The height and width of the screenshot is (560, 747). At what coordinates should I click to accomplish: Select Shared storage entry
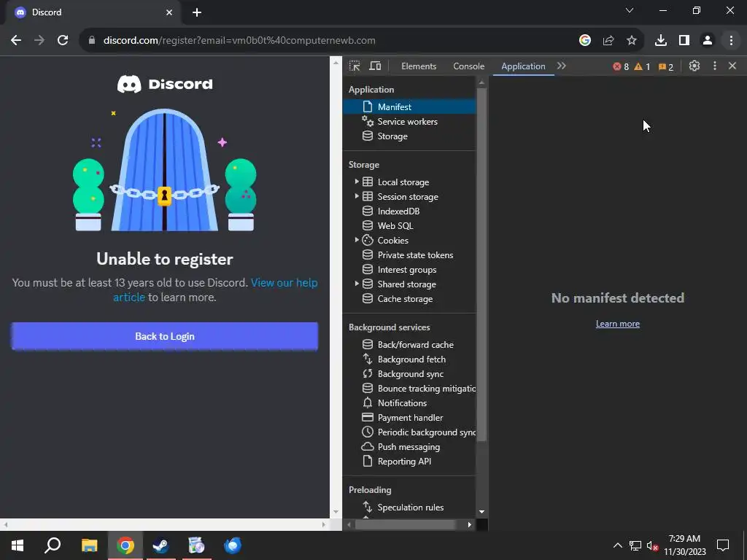[406, 284]
